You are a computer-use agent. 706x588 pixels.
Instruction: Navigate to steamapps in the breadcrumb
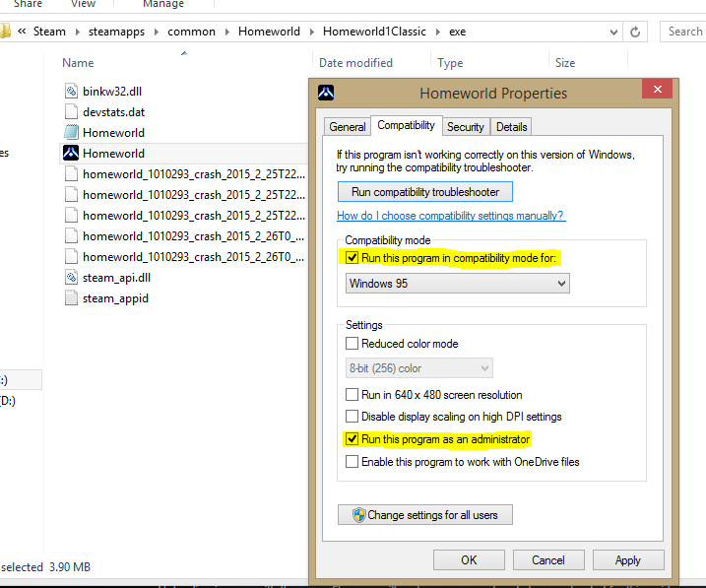(116, 32)
